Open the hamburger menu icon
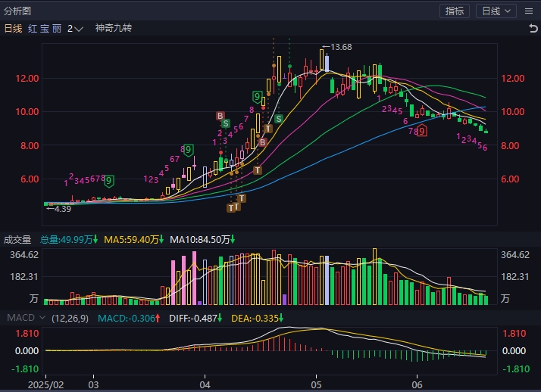 (529, 11)
